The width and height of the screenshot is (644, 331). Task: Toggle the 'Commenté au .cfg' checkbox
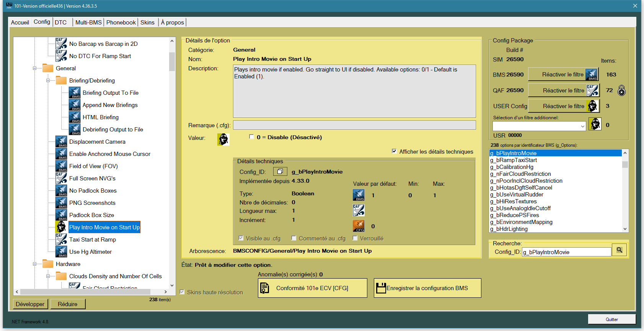294,238
